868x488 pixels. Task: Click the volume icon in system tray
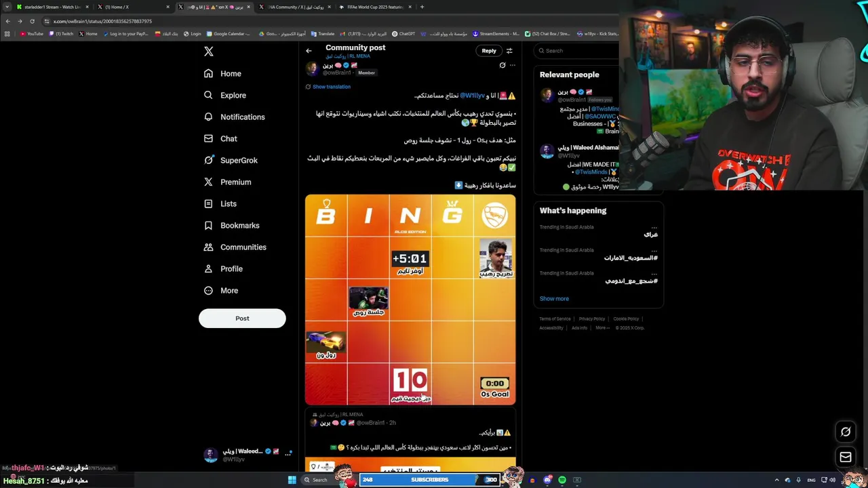pyautogui.click(x=833, y=480)
